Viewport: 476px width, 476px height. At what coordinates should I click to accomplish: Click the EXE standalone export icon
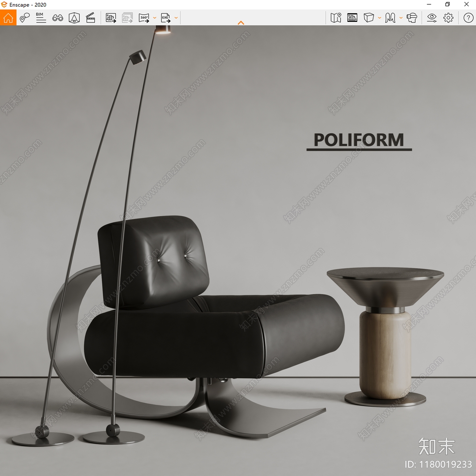pos(166,18)
